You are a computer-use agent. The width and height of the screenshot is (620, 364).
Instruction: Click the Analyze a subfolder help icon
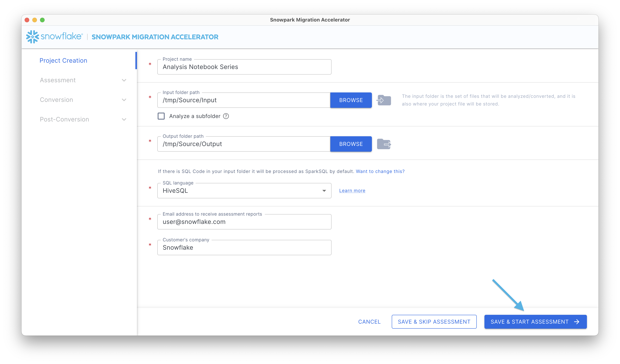tap(226, 116)
